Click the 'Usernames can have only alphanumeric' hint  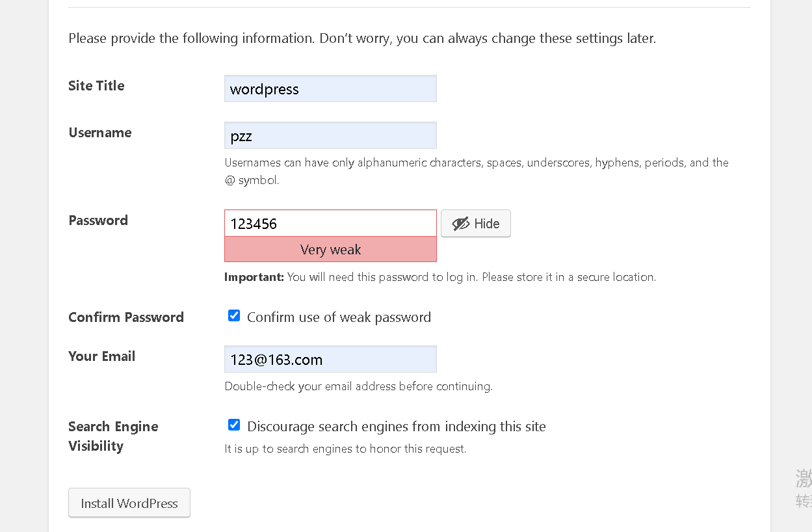(x=477, y=171)
